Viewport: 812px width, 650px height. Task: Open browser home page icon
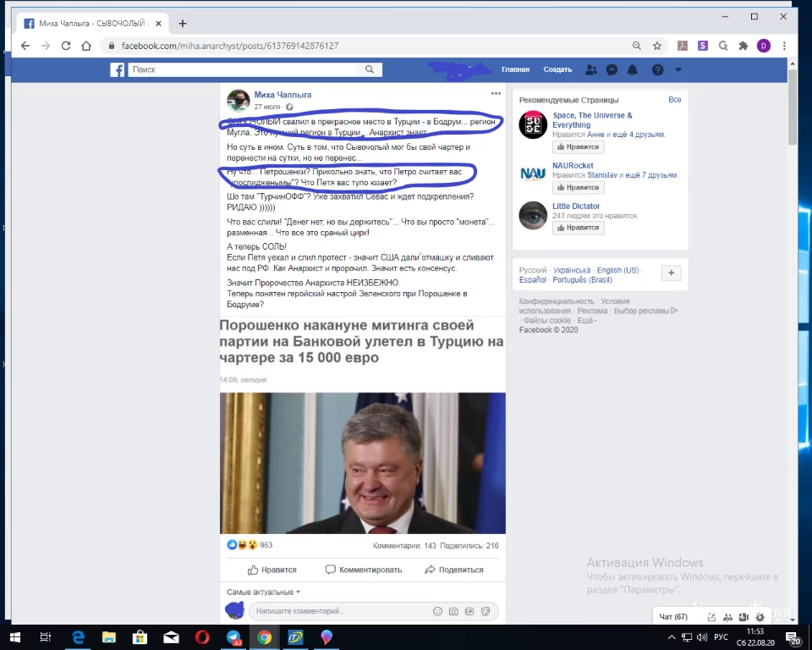86,46
